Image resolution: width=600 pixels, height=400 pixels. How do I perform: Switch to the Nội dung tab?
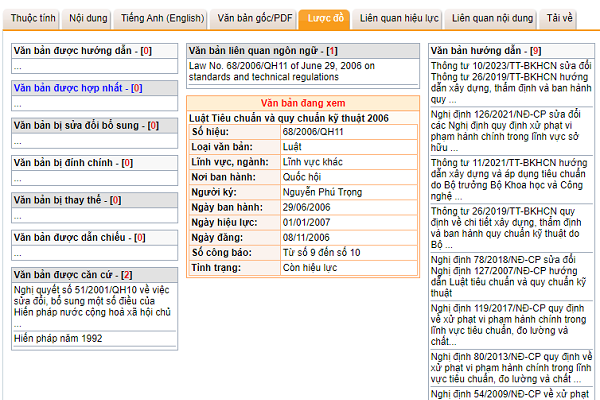(x=90, y=19)
